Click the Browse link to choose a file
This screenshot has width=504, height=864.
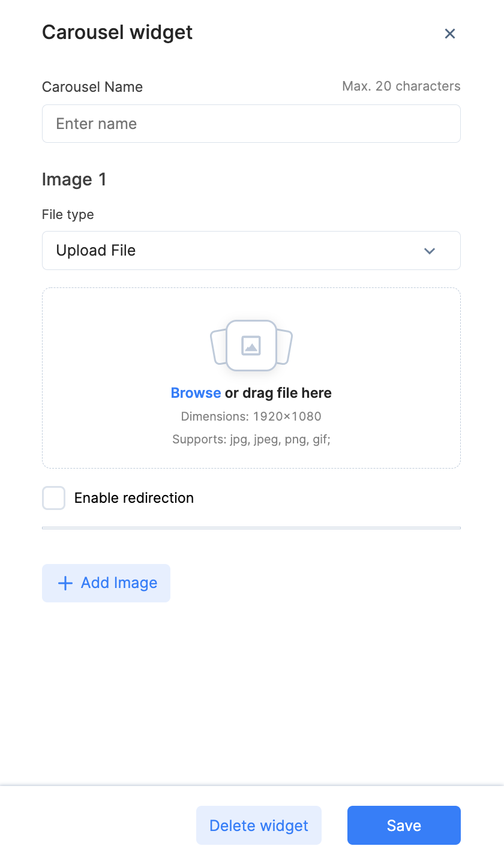196,393
